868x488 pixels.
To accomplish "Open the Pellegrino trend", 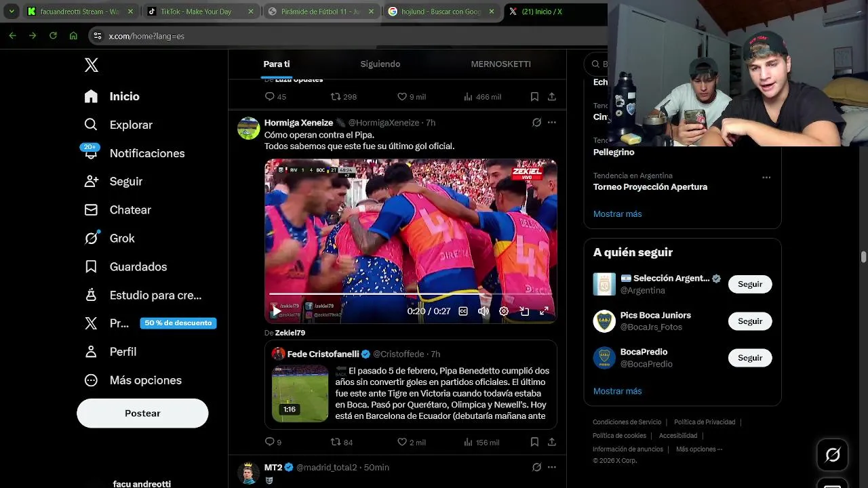I will [x=614, y=152].
